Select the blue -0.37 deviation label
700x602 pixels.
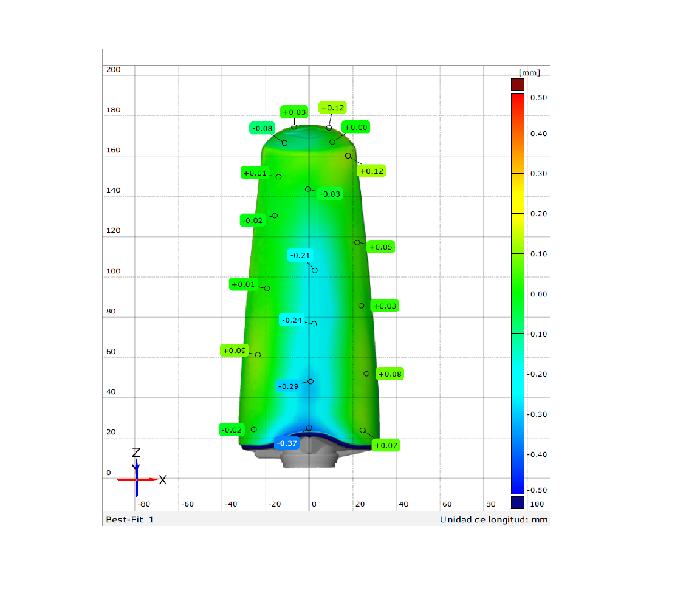[x=287, y=443]
